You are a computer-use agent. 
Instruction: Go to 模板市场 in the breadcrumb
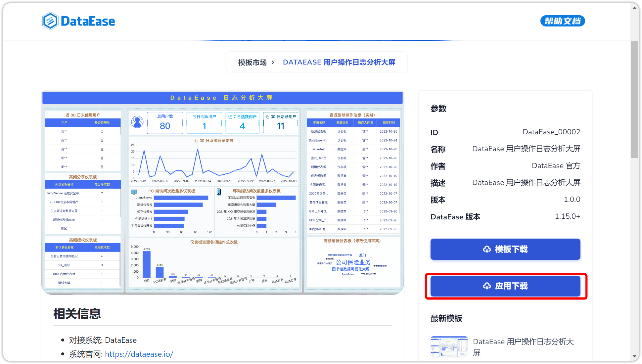tap(252, 62)
